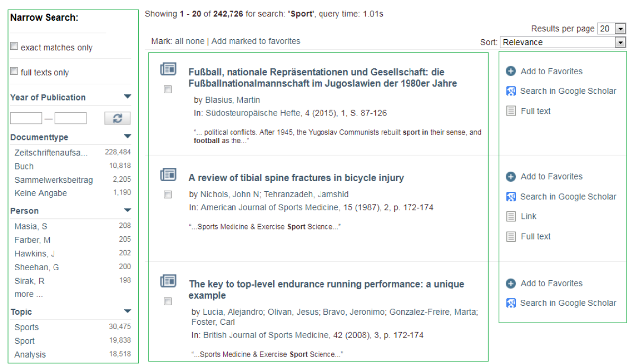Screen dimensions: 634x364
Task: Click the start year input field
Action: tap(26, 118)
